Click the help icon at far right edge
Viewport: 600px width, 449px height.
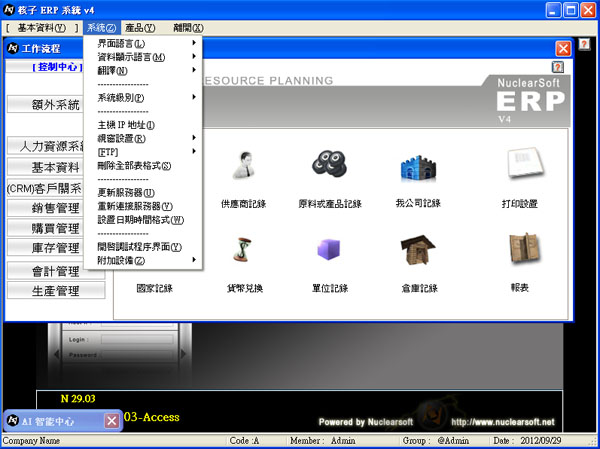(x=584, y=44)
